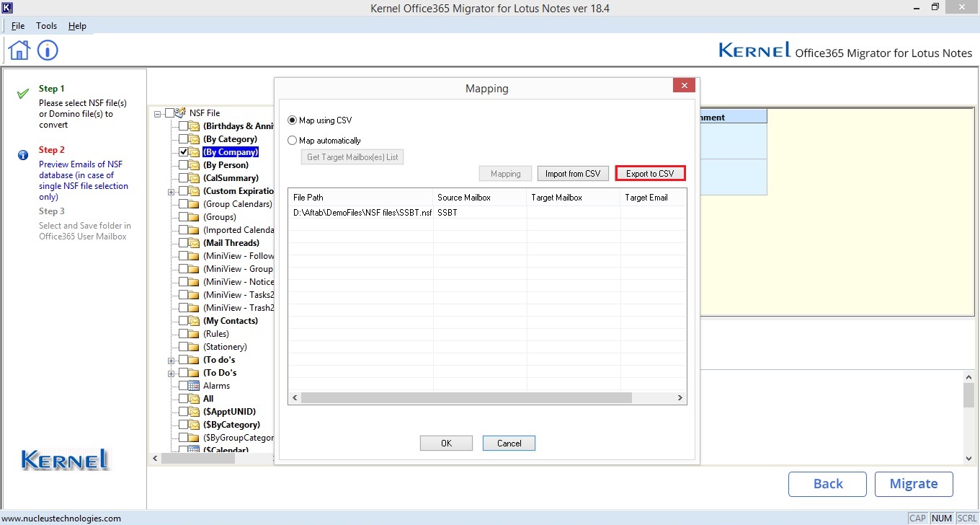Check the Alarms checkbox

pos(183,386)
